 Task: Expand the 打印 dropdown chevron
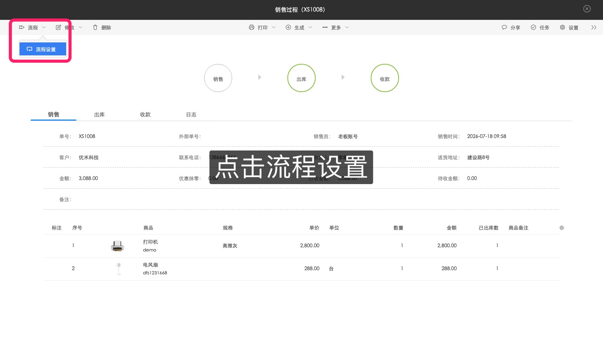click(x=273, y=28)
